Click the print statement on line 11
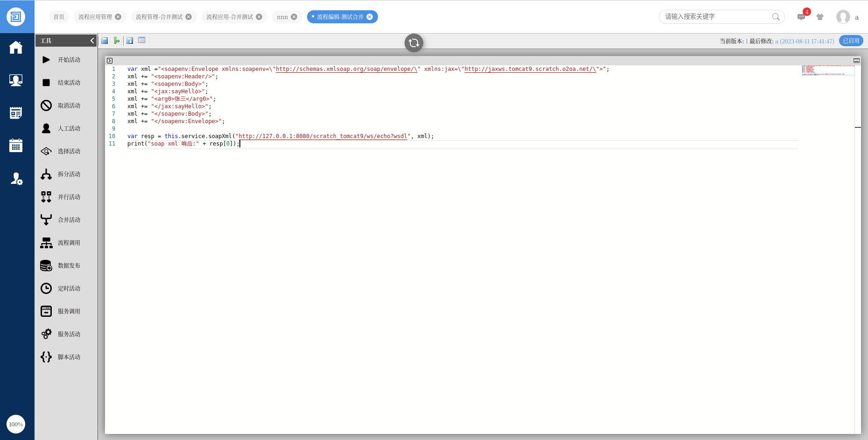Screen dimensions: 868x440 (x=183, y=144)
